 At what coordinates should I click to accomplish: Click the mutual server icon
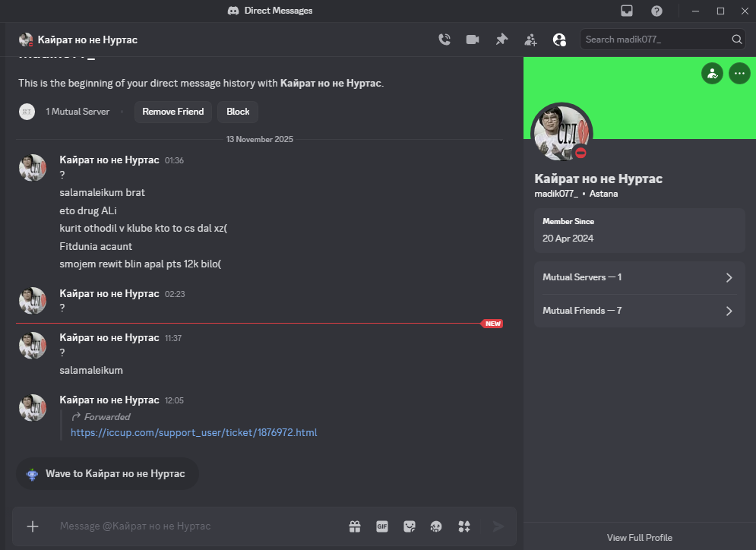click(x=27, y=112)
